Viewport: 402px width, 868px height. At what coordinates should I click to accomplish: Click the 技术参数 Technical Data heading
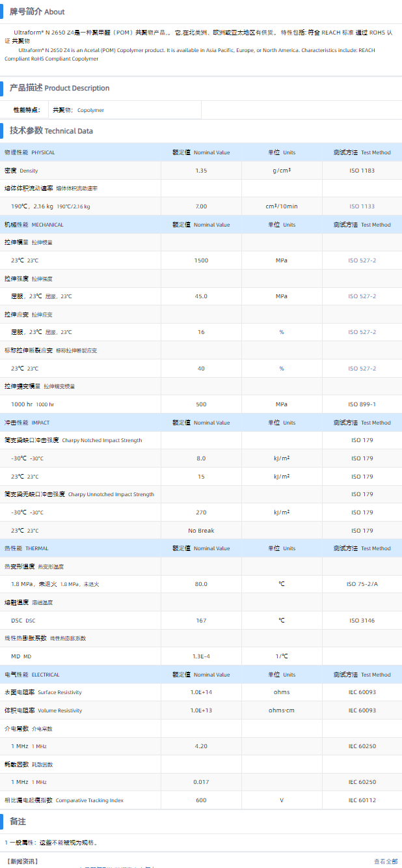tap(51, 131)
